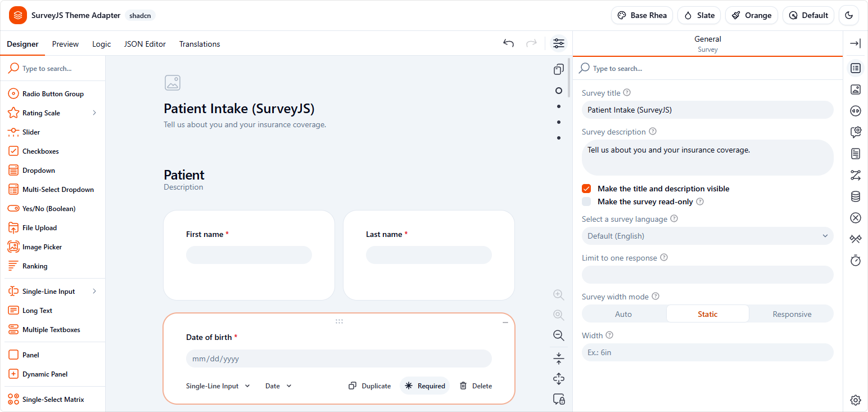Image resolution: width=868 pixels, height=412 pixels.
Task: Toggle dark mode moon icon
Action: pos(849,15)
